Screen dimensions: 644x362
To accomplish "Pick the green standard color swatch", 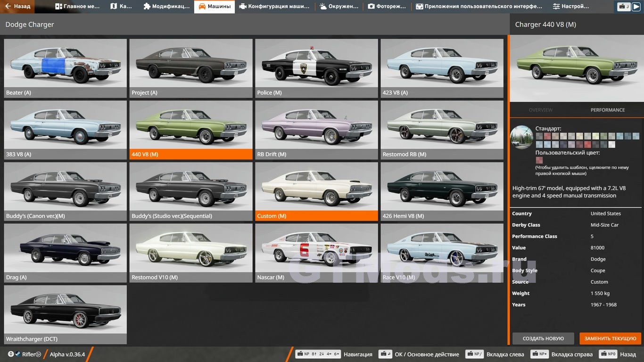I will click(603, 136).
